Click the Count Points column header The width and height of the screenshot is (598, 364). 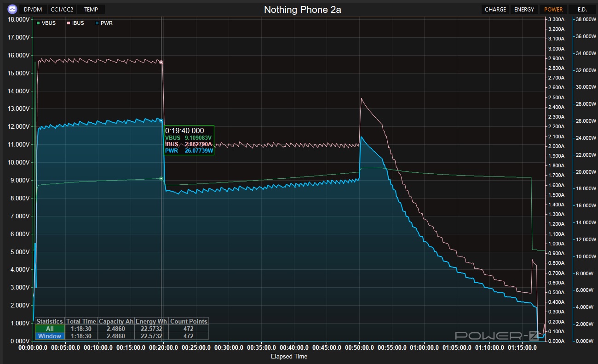(x=189, y=321)
